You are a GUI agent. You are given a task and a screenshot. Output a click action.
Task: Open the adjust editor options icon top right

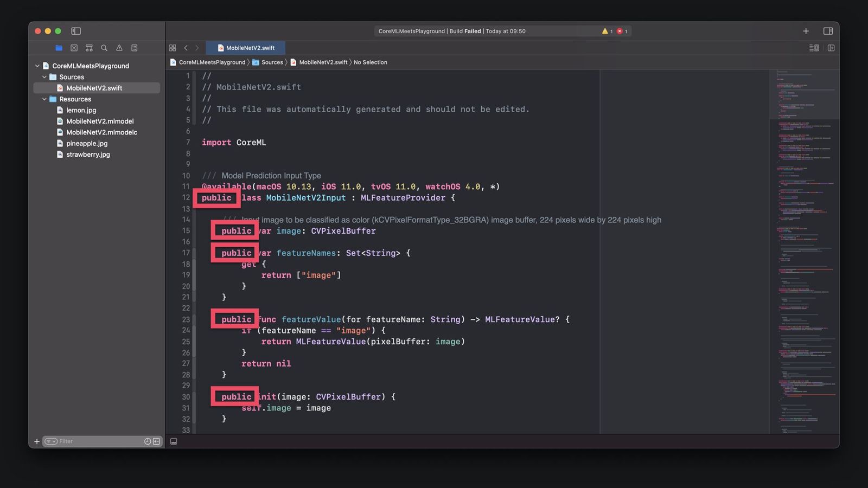pyautogui.click(x=814, y=48)
